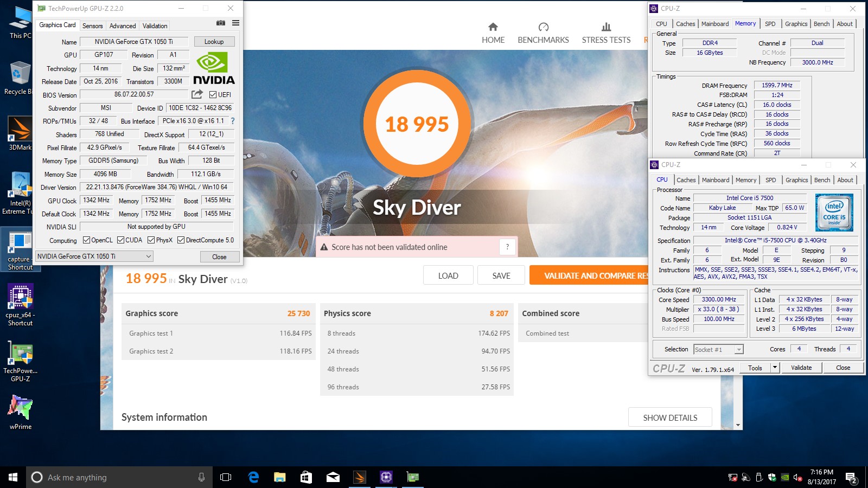Click the bus interface question mark in GPU-Z
This screenshot has width=868, height=488.
coord(233,121)
